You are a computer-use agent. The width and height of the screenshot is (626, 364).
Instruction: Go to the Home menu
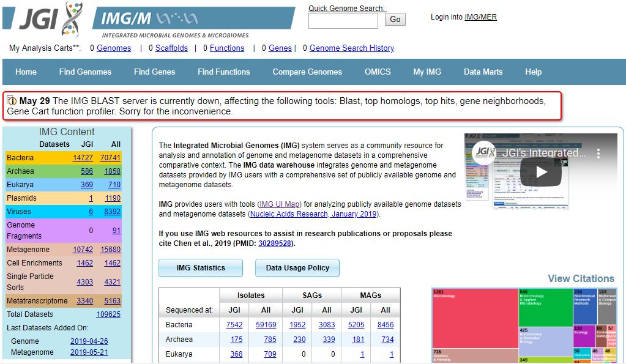pyautogui.click(x=26, y=72)
